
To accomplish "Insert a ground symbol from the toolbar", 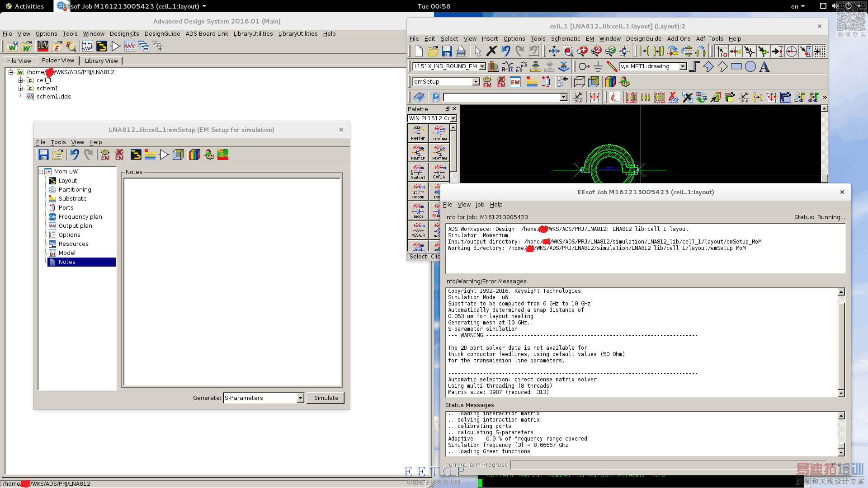I will 598,67.
